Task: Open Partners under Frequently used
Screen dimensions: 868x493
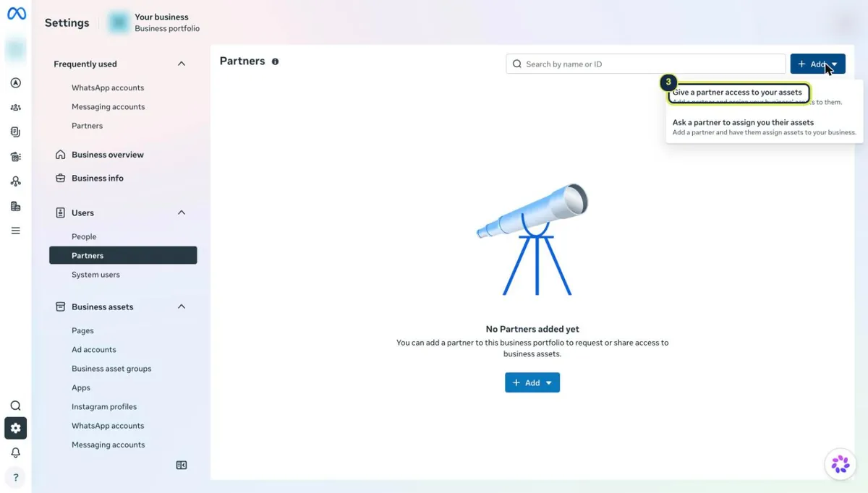Action: (x=88, y=126)
